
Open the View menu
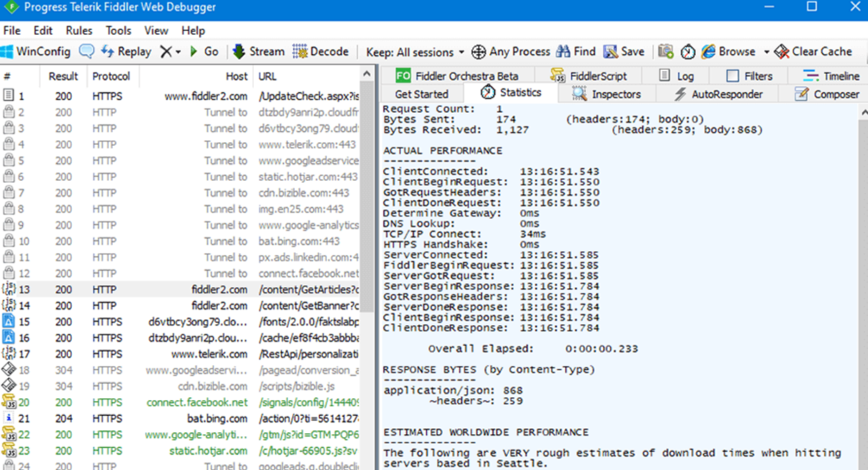click(156, 31)
